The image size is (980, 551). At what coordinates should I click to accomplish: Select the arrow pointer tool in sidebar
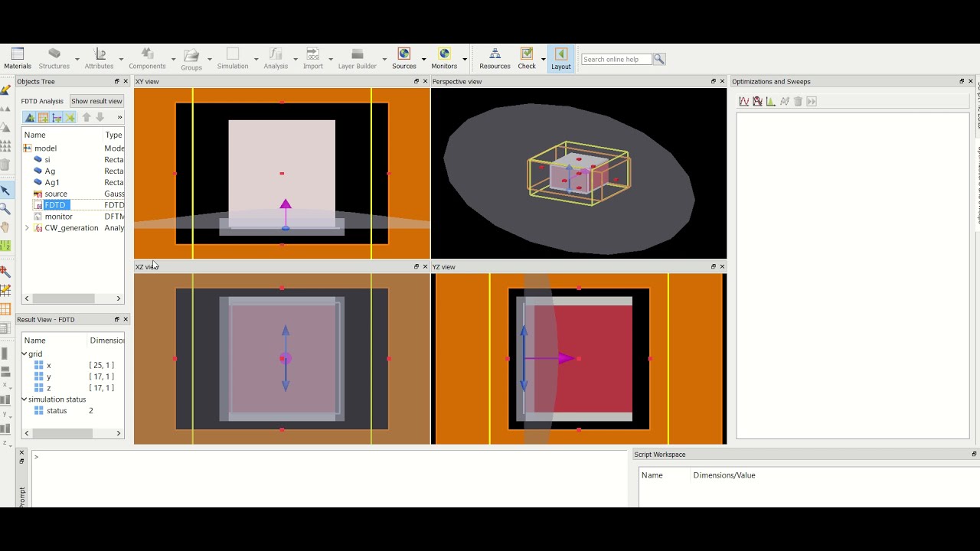tap(5, 191)
